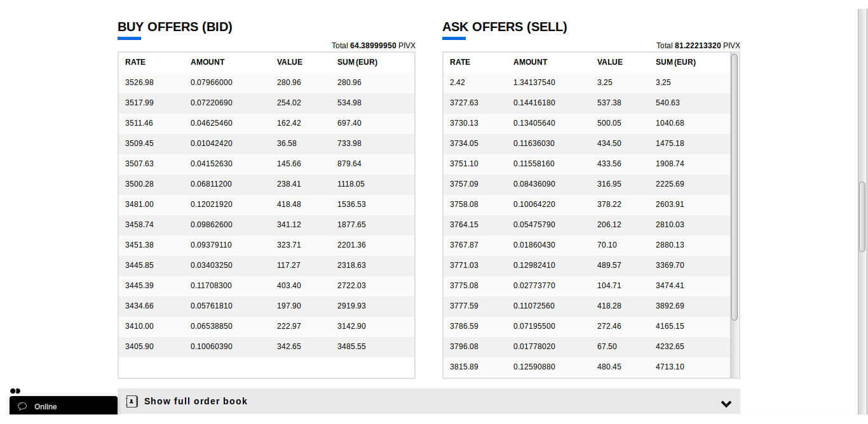Open the Online chat widget bar
Viewport: 868px width, 424px height.
point(64,406)
